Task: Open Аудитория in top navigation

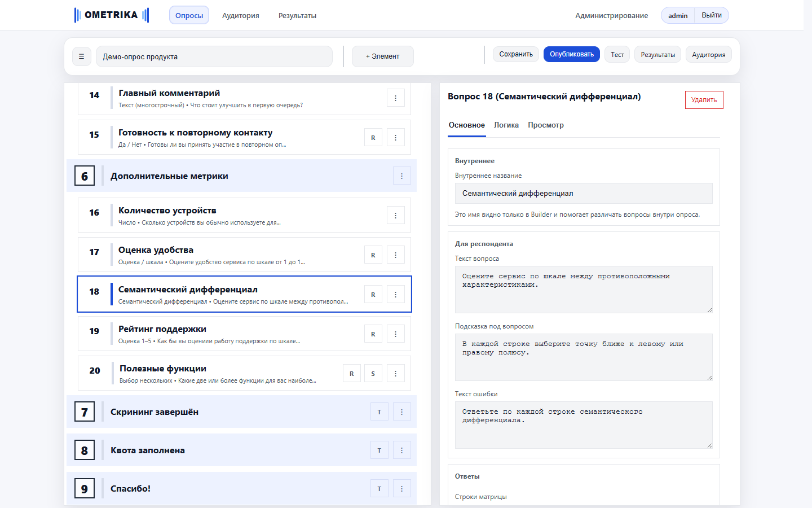Action: pyautogui.click(x=241, y=16)
